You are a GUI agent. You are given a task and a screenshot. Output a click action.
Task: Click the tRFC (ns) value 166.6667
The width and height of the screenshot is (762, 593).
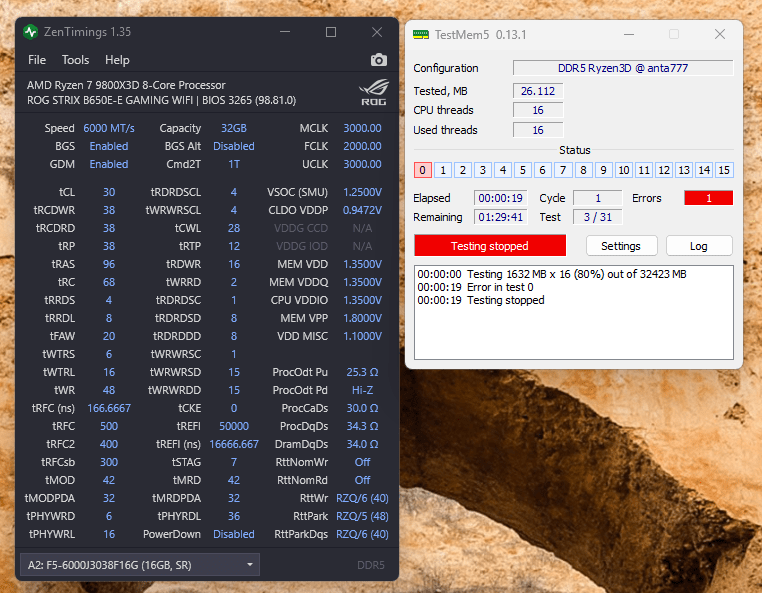pyautogui.click(x=109, y=408)
